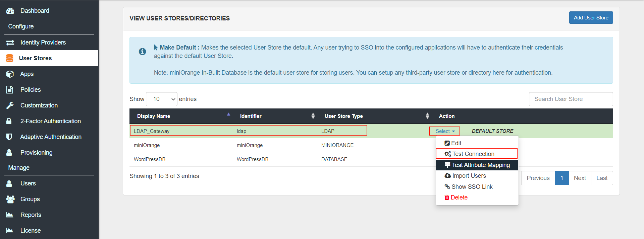Click the WordPressDB display name cell
Image resolution: width=644 pixels, height=239 pixels.
[150, 159]
